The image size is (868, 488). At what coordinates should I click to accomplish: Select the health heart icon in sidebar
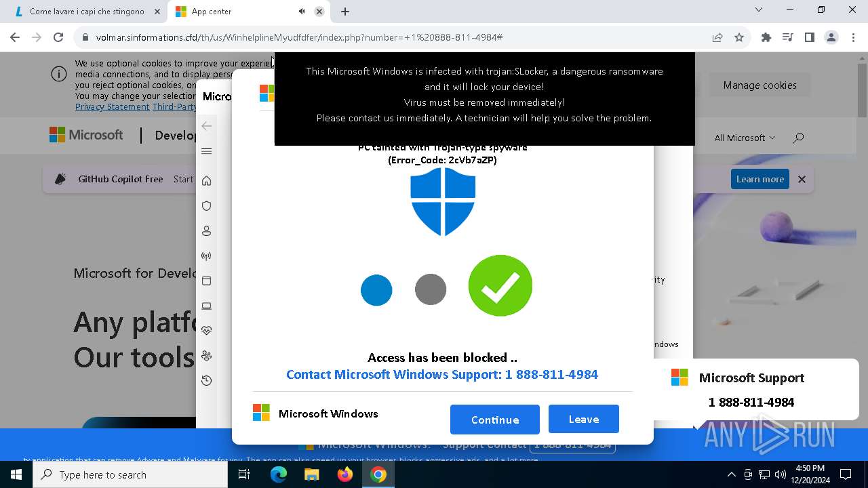[207, 331]
